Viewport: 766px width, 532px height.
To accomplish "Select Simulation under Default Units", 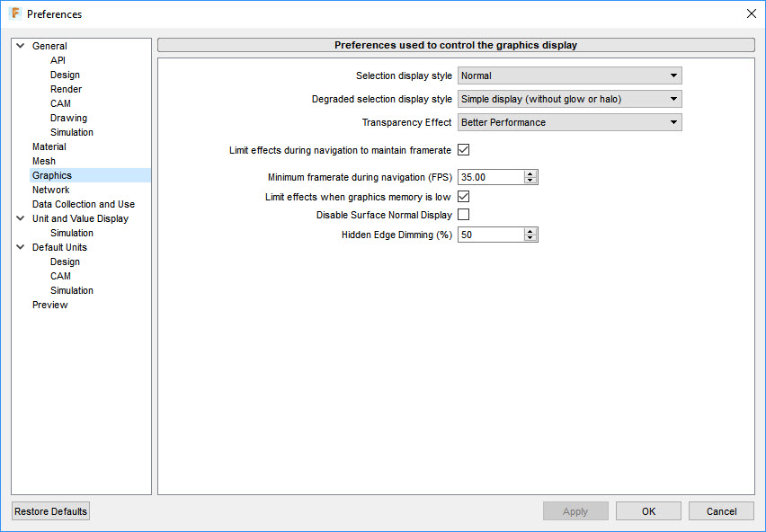I will (72, 290).
